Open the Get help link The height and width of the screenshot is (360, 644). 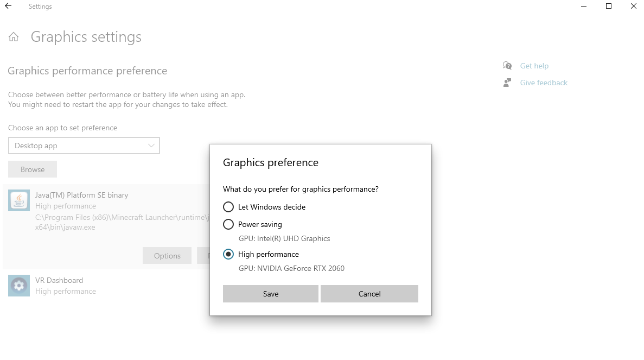click(534, 66)
